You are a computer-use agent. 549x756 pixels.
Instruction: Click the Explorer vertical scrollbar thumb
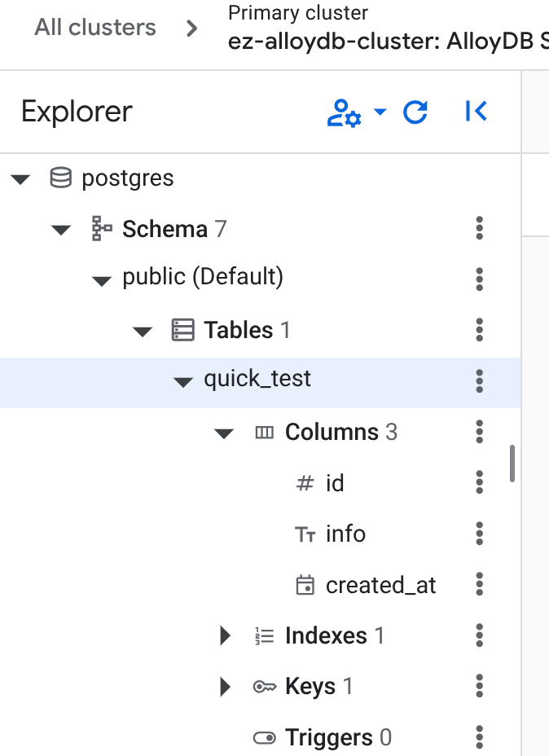[x=512, y=464]
